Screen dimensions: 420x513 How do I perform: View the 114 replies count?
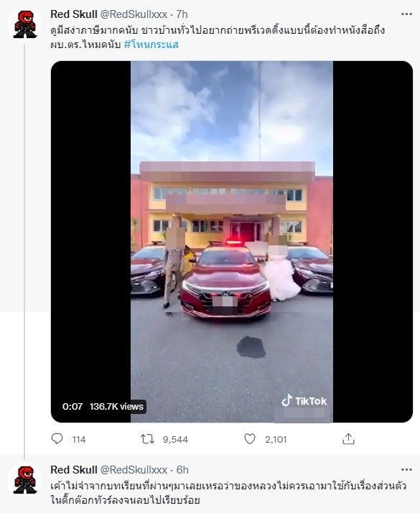pos(79,439)
